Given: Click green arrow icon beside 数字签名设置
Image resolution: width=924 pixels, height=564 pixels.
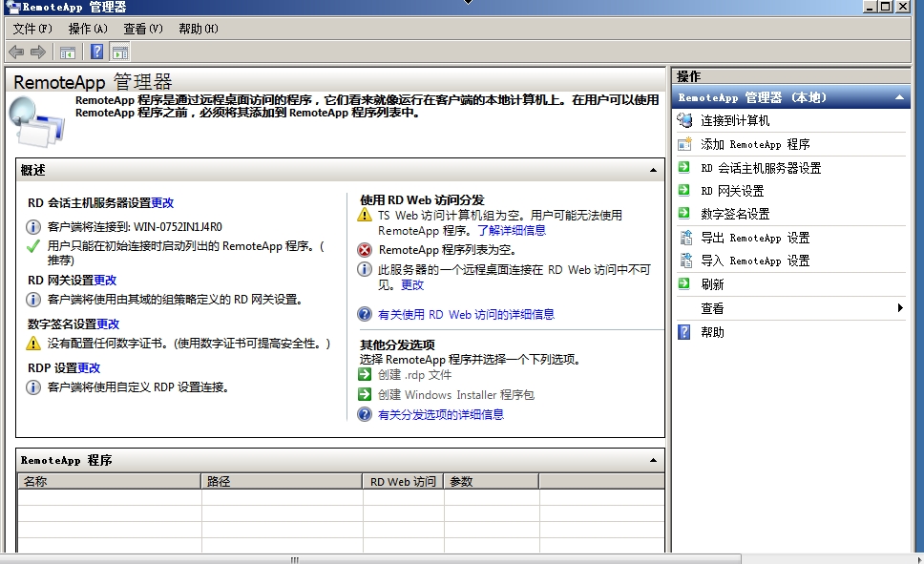Looking at the screenshot, I should tap(684, 214).
